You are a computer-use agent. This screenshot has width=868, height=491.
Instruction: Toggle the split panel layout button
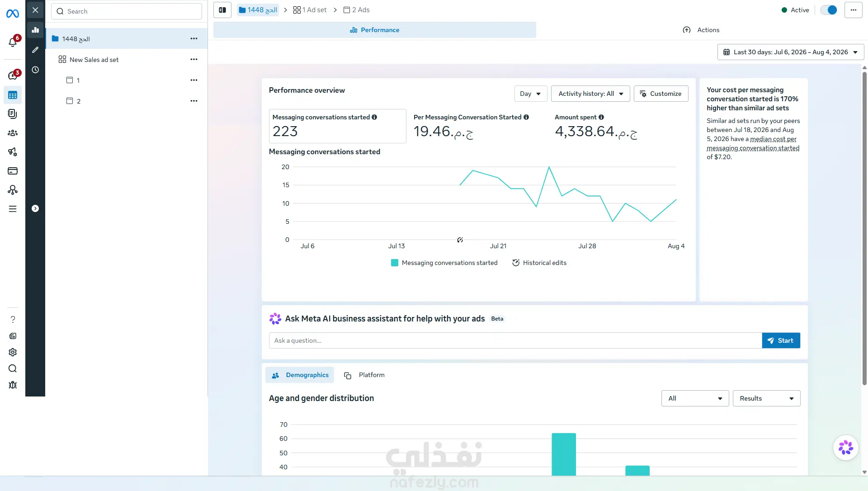(x=222, y=10)
